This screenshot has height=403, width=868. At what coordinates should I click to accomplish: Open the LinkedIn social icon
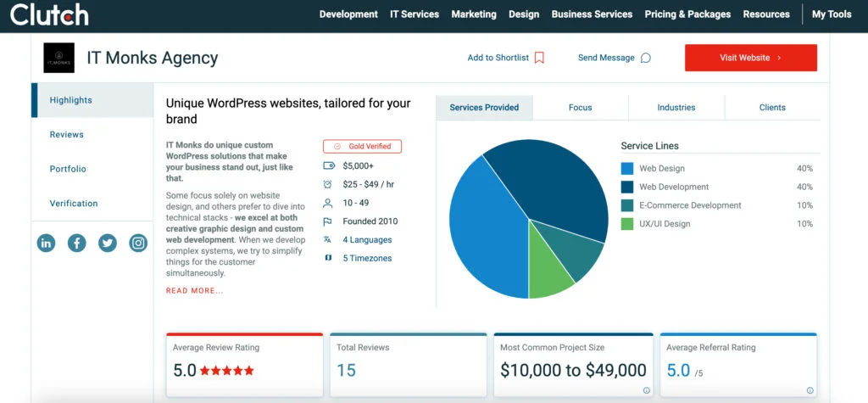(x=46, y=243)
